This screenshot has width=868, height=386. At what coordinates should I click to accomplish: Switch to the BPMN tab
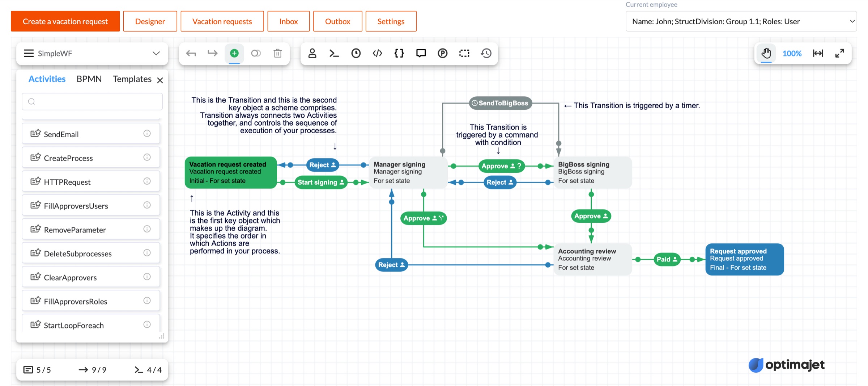89,79
